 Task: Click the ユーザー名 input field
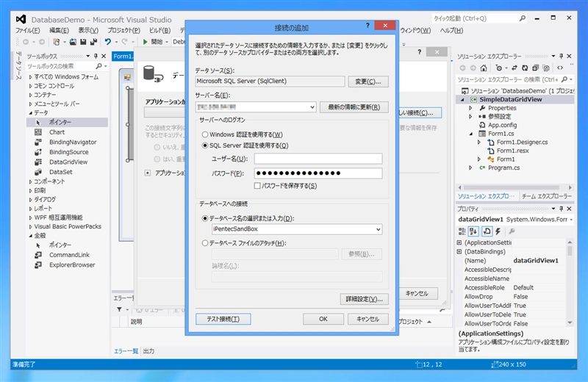point(318,159)
